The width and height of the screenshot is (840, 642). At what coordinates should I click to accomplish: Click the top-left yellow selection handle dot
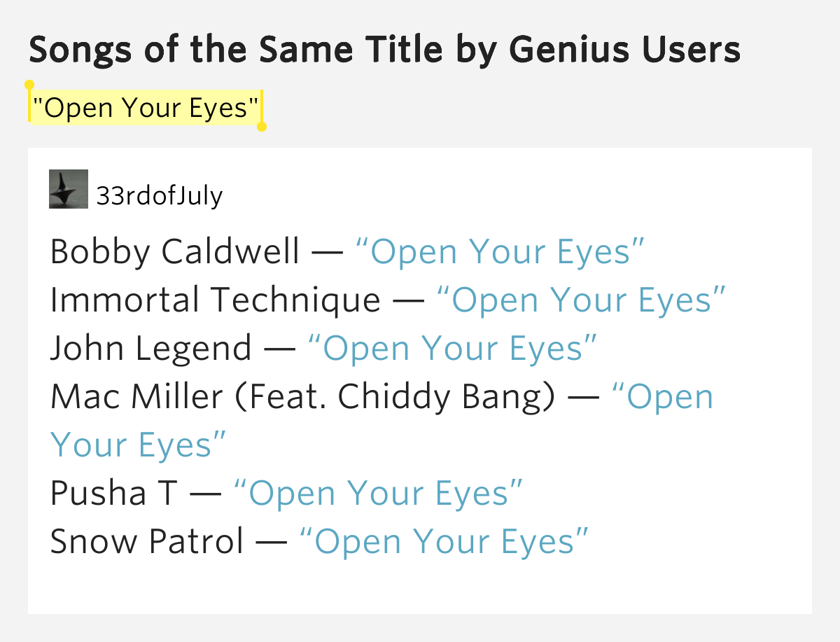(29, 85)
